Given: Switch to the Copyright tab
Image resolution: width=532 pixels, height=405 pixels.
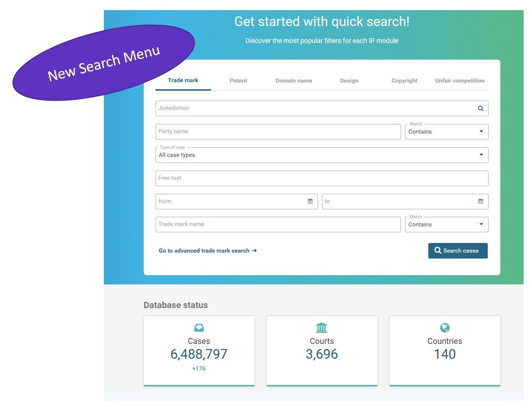Looking at the screenshot, I should [x=404, y=81].
